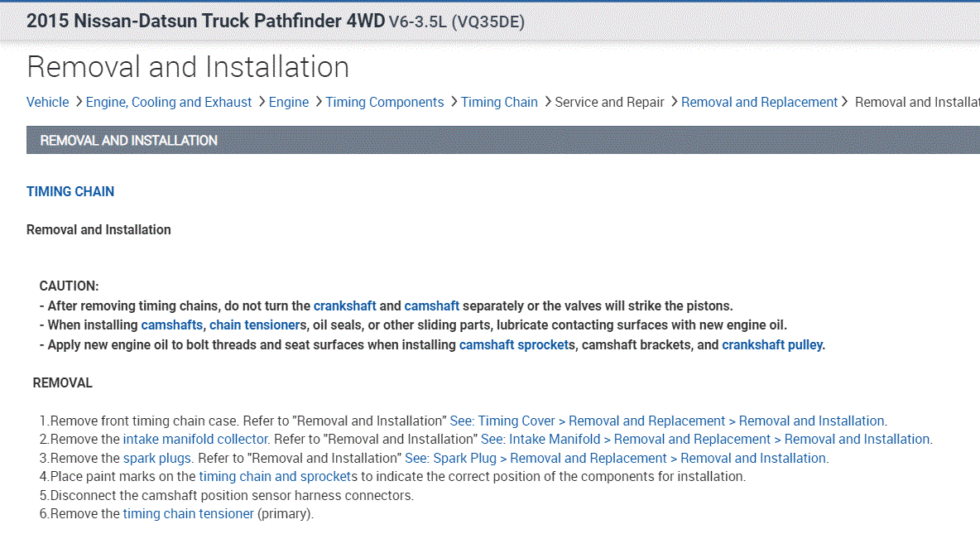Image resolution: width=980 pixels, height=558 pixels.
Task: Open Timing Cover Removal and Installation reference
Action: coord(667,421)
